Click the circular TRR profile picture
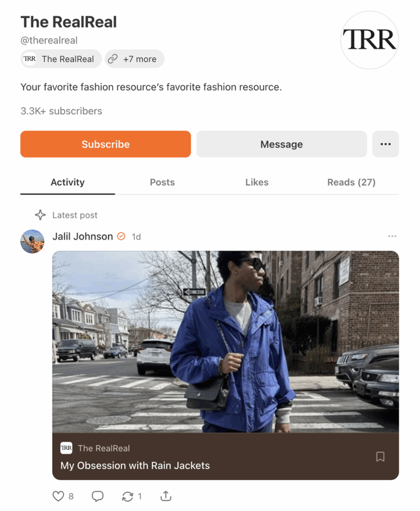 [369, 40]
